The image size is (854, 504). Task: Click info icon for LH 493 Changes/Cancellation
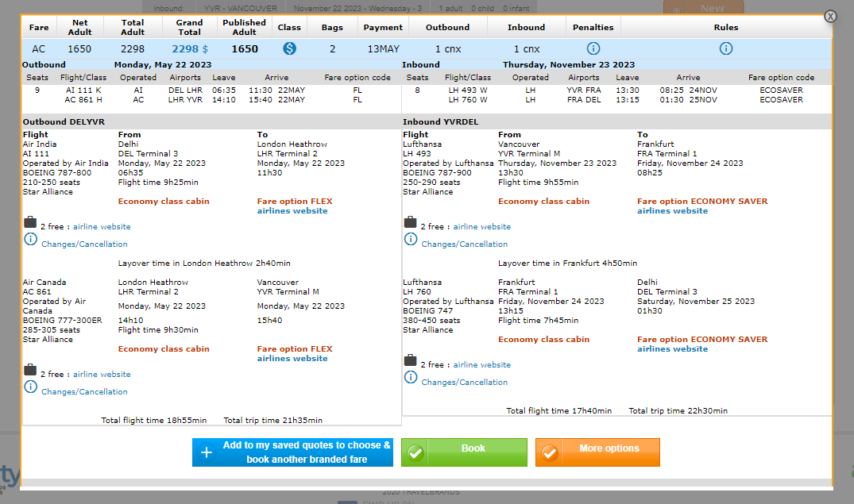tap(411, 239)
